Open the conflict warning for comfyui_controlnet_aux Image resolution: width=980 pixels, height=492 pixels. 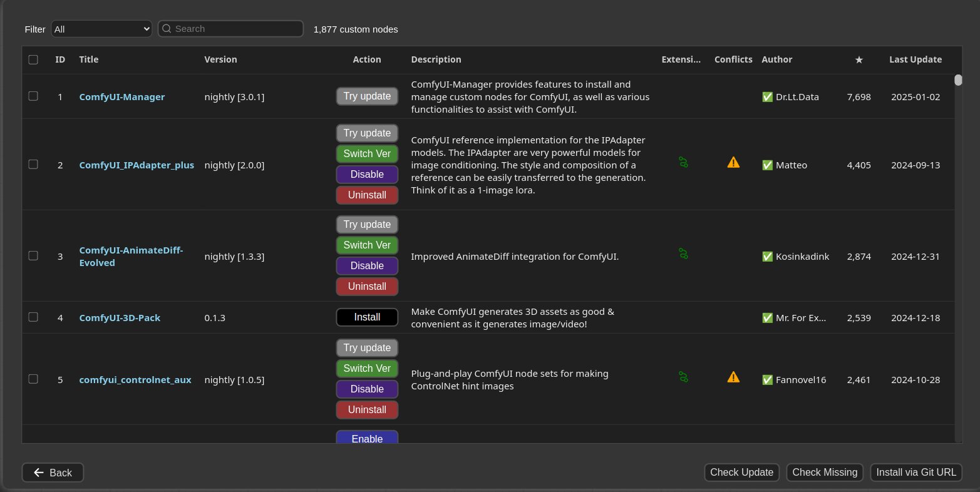(x=733, y=376)
